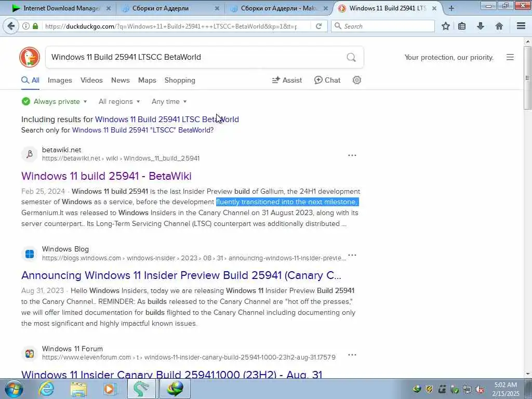Open new tab with plus button
This screenshot has height=399, width=532.
pyautogui.click(x=451, y=8)
